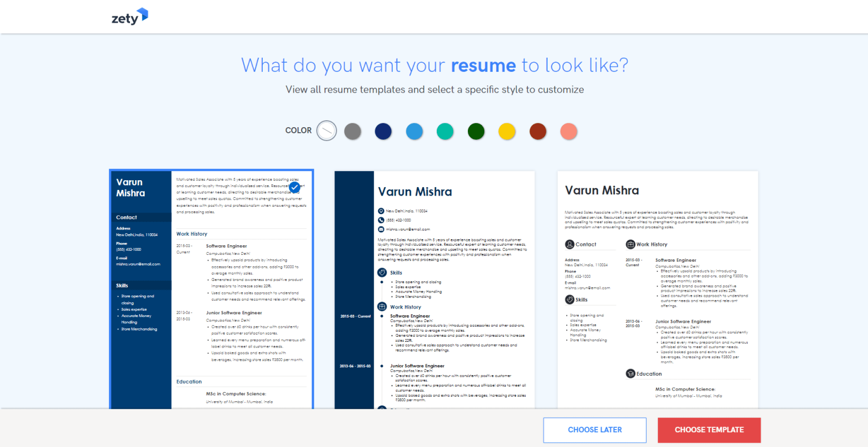
Task: Choose the salmon pink color swatch
Action: pos(568,131)
